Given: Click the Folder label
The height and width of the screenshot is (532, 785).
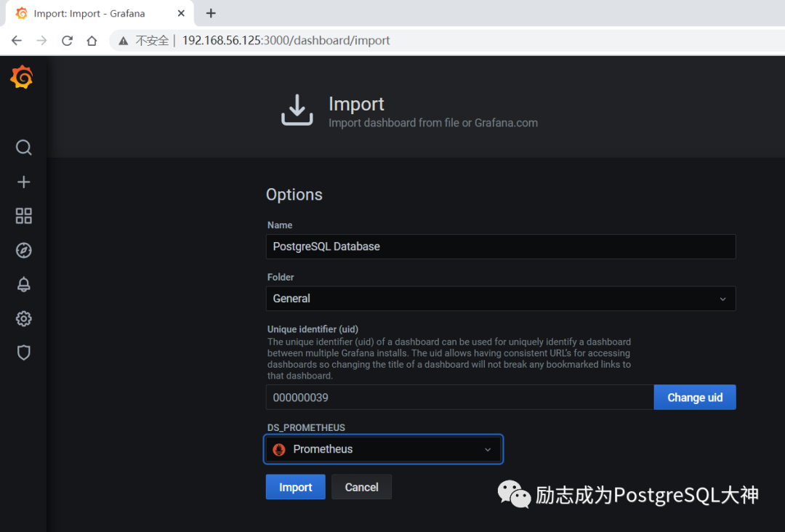Looking at the screenshot, I should tap(281, 277).
